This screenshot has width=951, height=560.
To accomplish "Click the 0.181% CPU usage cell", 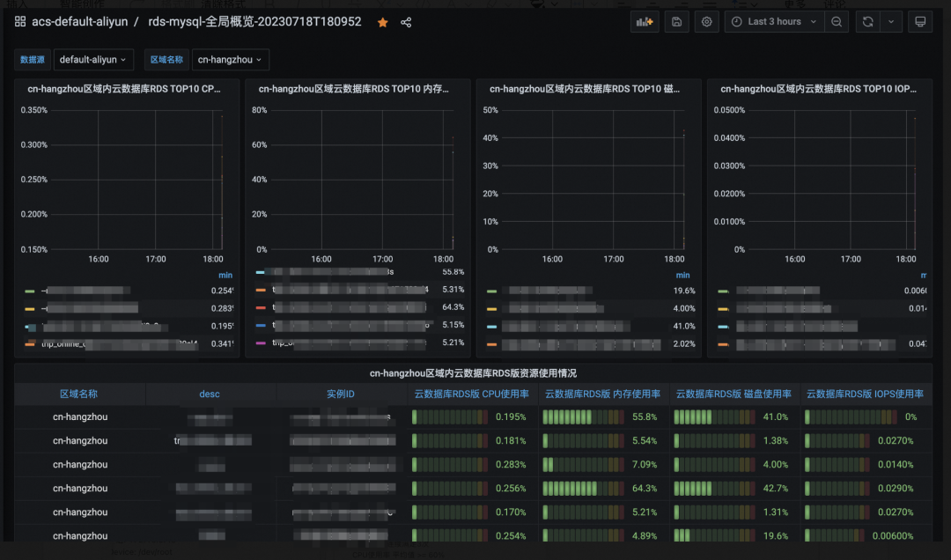I will click(472, 440).
